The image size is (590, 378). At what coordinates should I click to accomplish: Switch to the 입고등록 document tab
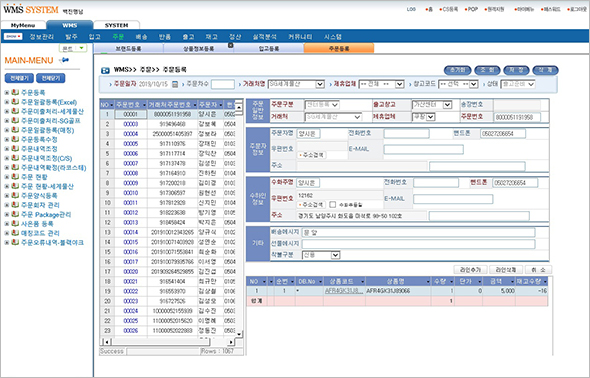pyautogui.click(x=269, y=49)
